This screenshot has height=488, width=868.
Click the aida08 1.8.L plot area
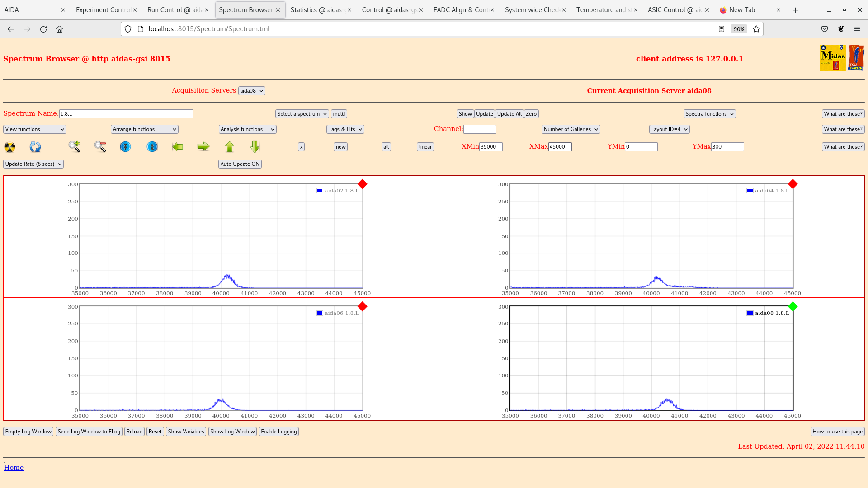[651, 358]
